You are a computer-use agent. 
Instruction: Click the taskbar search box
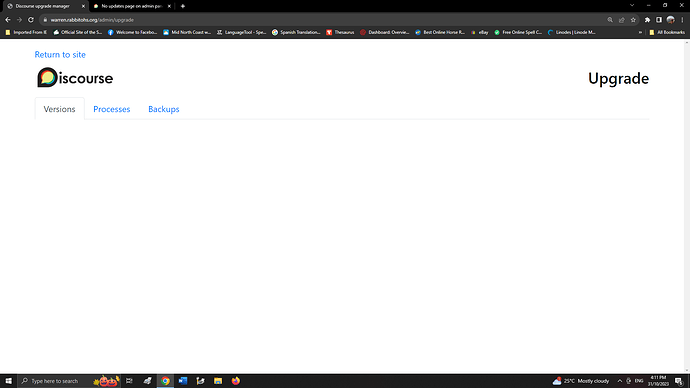[69, 381]
